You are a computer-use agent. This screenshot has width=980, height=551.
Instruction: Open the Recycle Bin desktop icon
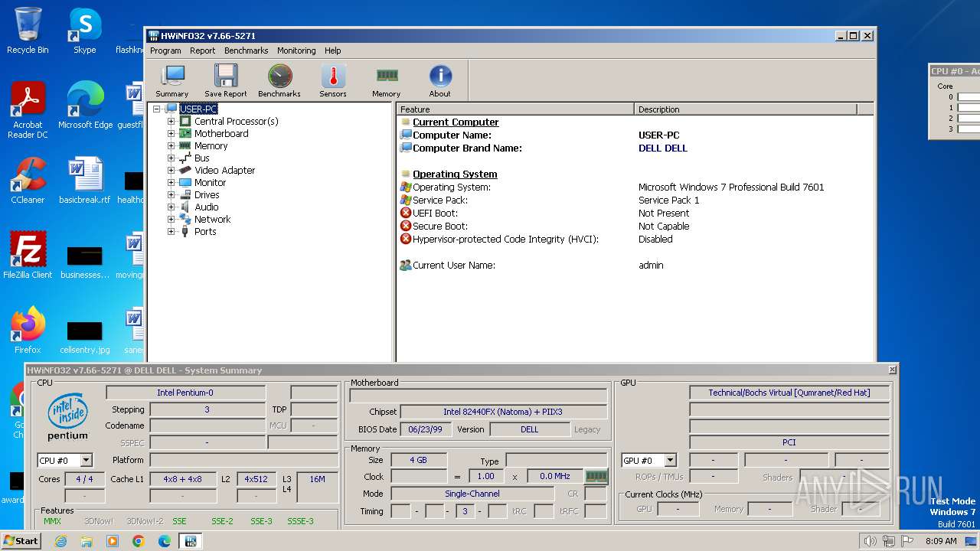28,31
